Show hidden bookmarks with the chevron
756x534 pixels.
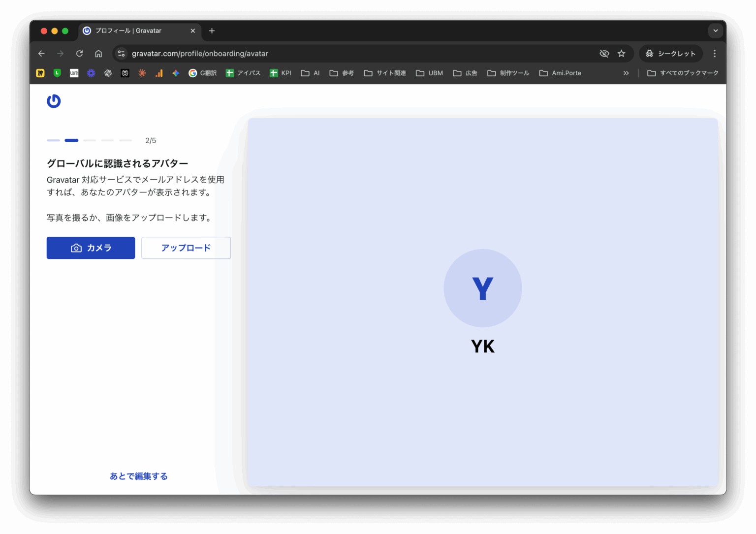tap(626, 73)
